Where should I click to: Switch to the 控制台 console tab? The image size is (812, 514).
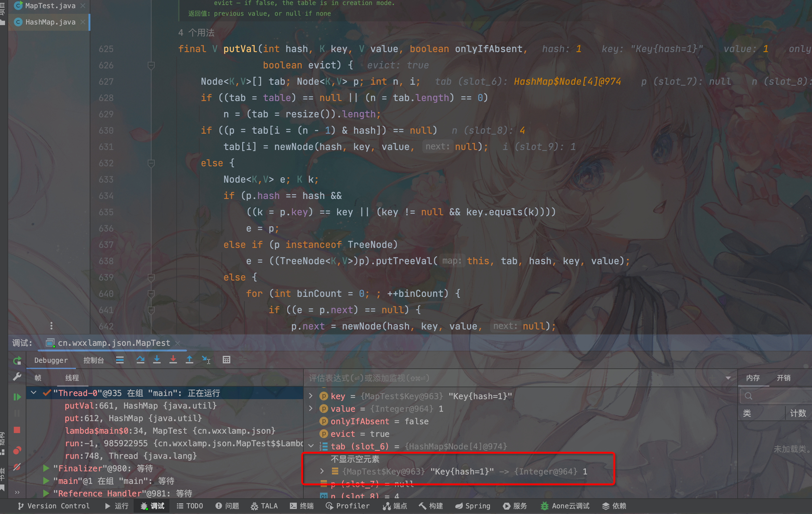pos(93,360)
